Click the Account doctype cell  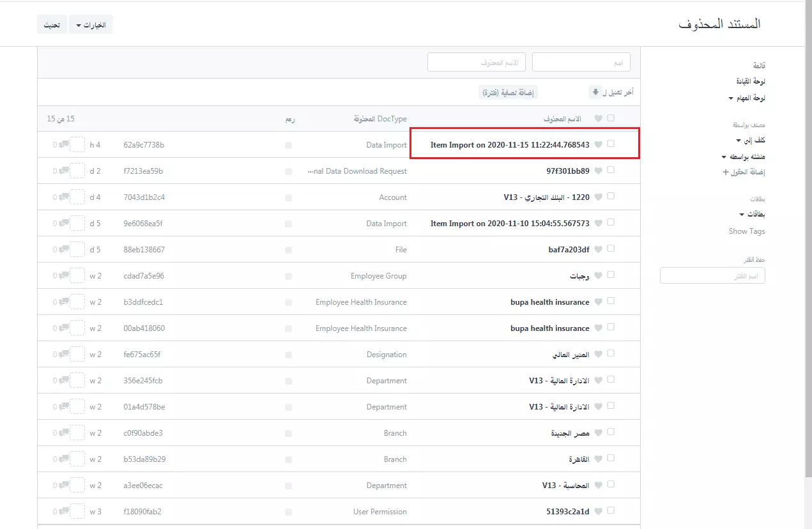click(x=393, y=197)
